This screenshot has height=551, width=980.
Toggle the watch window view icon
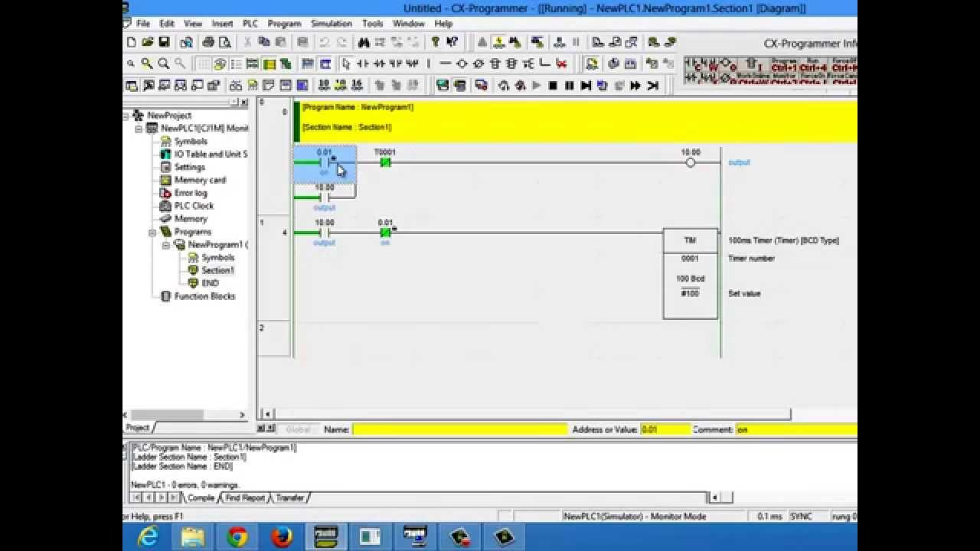tap(165, 85)
